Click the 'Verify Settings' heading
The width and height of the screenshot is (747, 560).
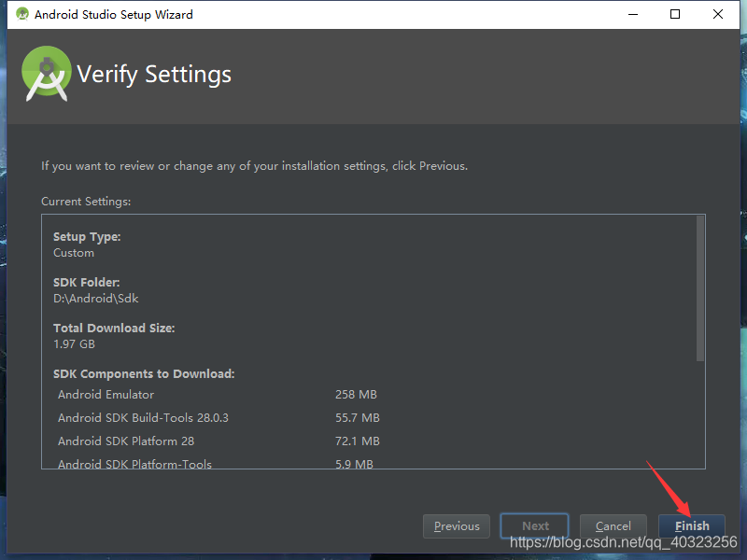coord(154,75)
